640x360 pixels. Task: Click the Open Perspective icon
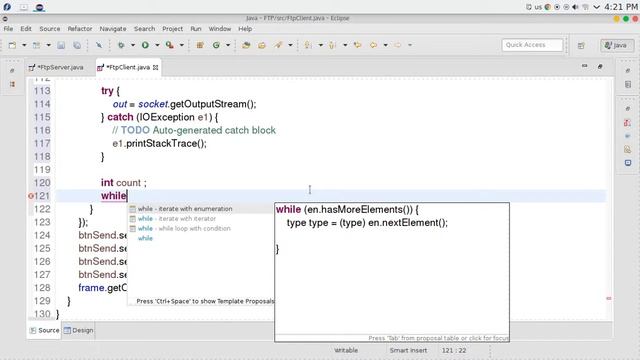pos(581,46)
